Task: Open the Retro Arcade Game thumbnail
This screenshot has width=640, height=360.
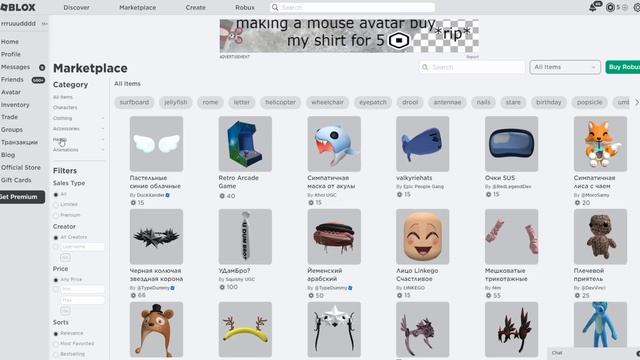Action: (245, 144)
